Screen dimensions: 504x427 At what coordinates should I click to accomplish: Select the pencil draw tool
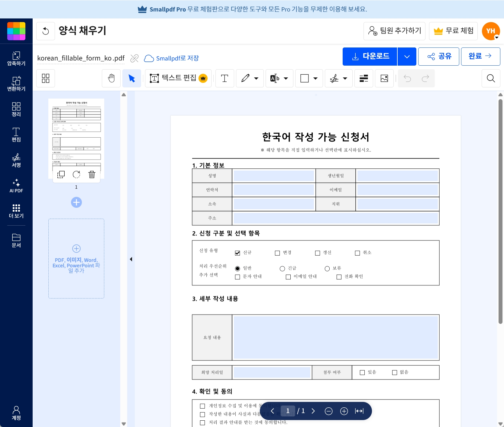click(245, 78)
